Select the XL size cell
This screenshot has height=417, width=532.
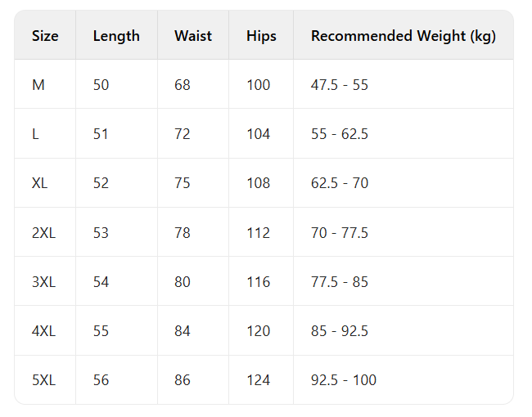(40, 183)
